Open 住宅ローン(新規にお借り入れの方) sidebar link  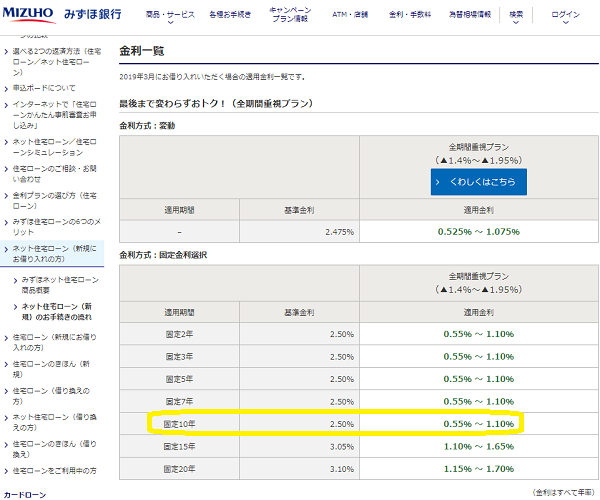(x=55, y=342)
